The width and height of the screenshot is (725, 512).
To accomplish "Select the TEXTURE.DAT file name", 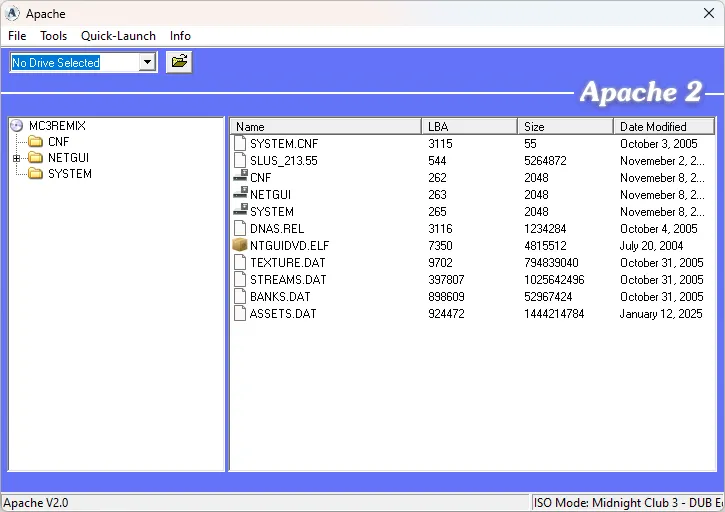I will point(288,263).
